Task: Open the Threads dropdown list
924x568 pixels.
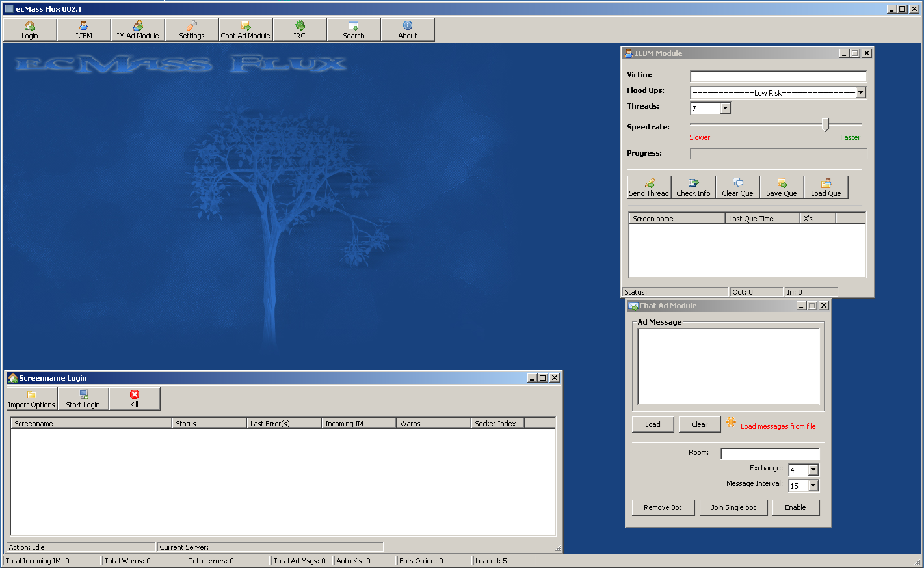Action: click(x=726, y=109)
